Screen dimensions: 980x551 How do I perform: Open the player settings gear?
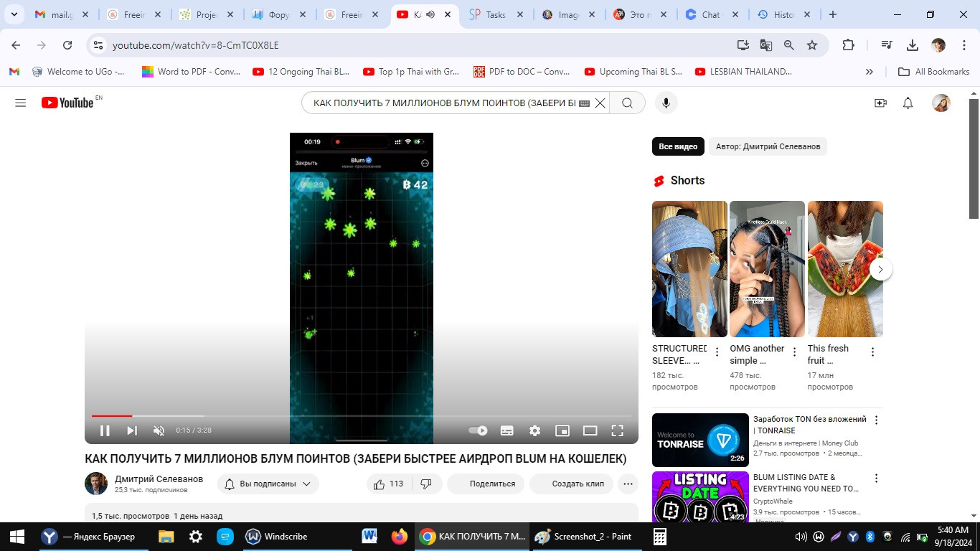tap(534, 430)
